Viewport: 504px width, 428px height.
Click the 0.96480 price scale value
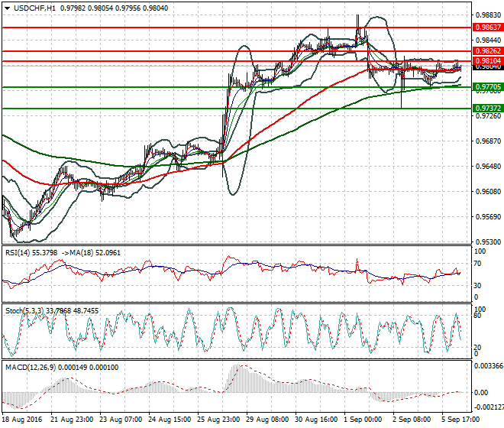tap(488, 167)
